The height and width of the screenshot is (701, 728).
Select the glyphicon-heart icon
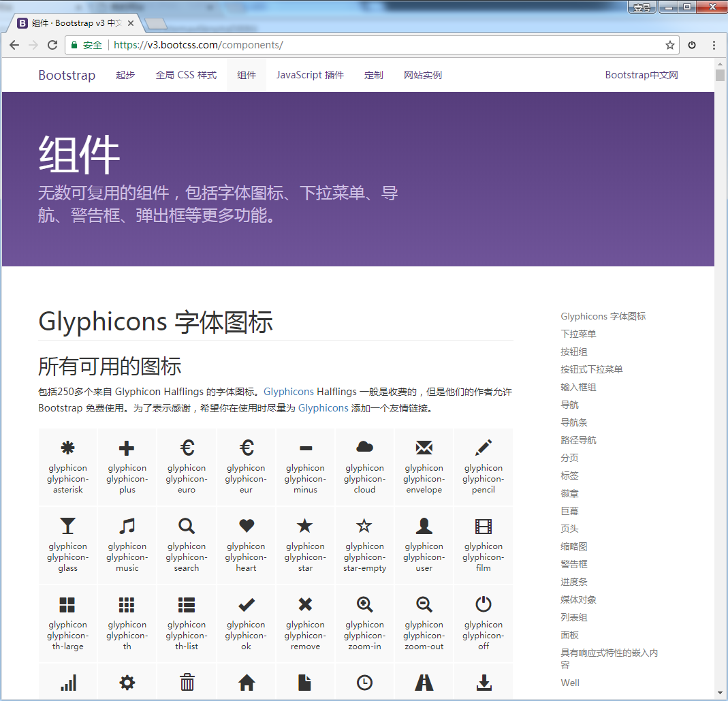(246, 526)
